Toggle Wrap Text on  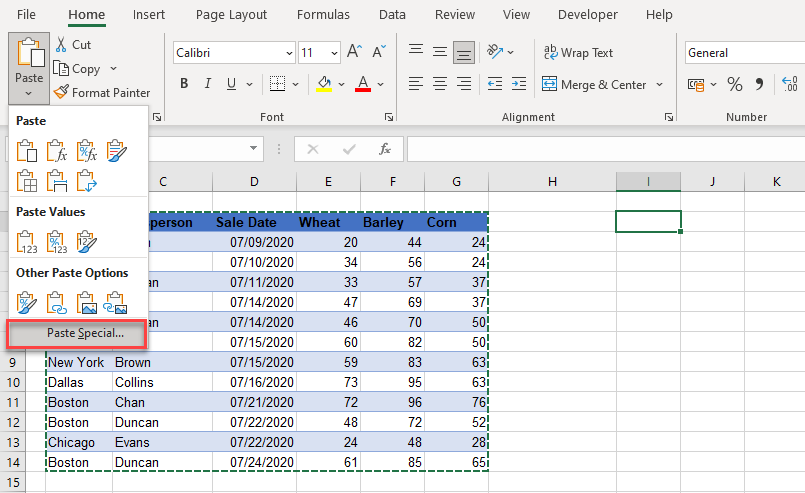[x=578, y=53]
